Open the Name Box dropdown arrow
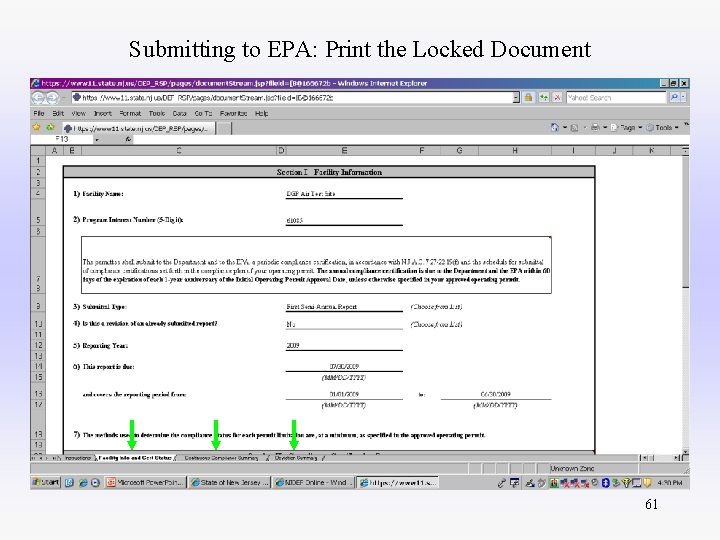The image size is (720, 540). click(97, 139)
